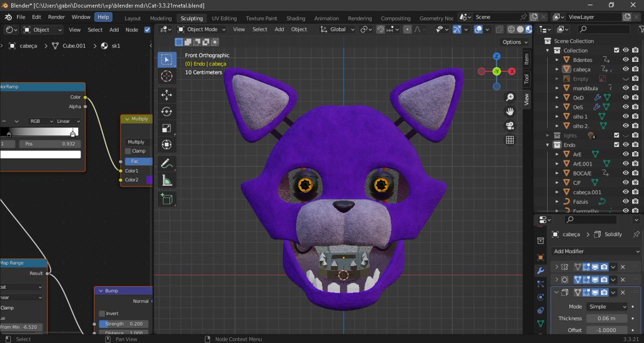Switch to the Shading workspace tab
644x343 pixels.
[296, 18]
